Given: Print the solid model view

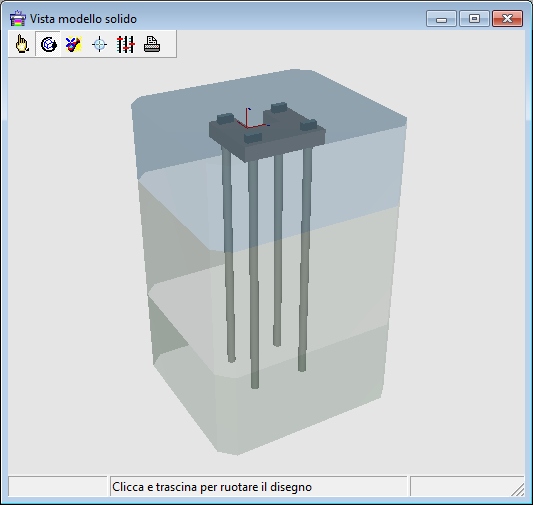Looking at the screenshot, I should tap(152, 44).
